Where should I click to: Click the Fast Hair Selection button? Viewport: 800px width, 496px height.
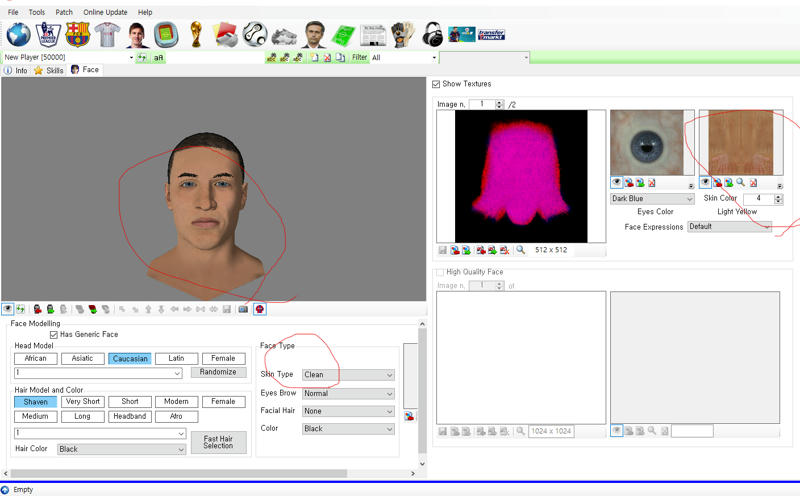pos(218,442)
